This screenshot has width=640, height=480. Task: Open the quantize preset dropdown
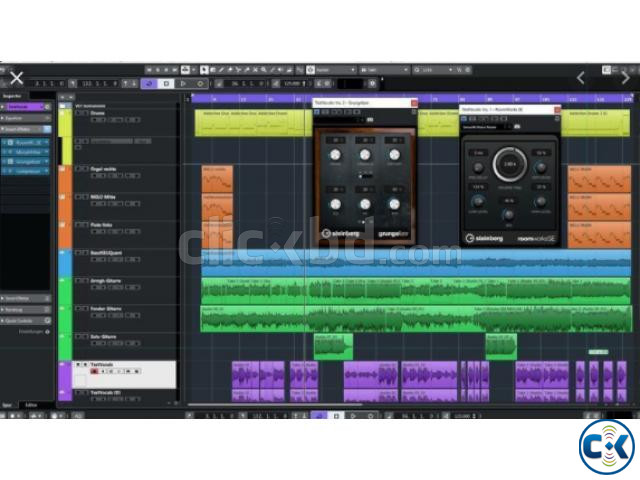click(433, 70)
